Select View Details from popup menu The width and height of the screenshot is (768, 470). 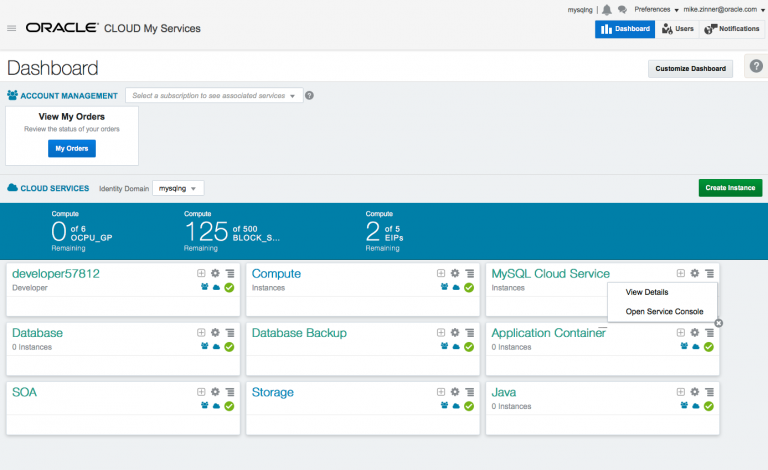[x=647, y=292]
